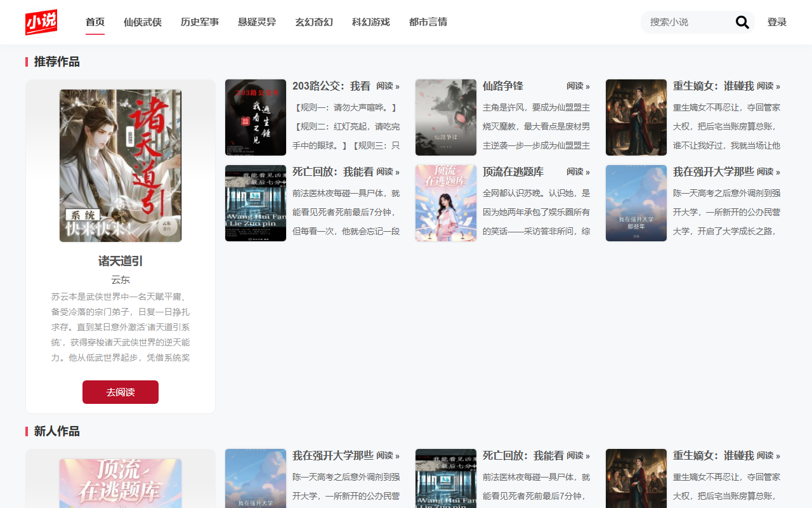This screenshot has width=812, height=508.
Task: Click 阅读 » beside 死亡回放 in 推荐作品
Action: coord(388,171)
